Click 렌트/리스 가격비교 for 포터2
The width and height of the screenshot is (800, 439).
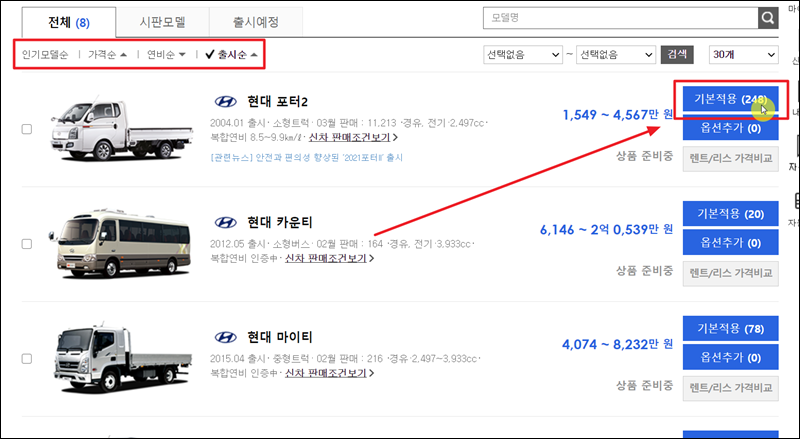(731, 158)
